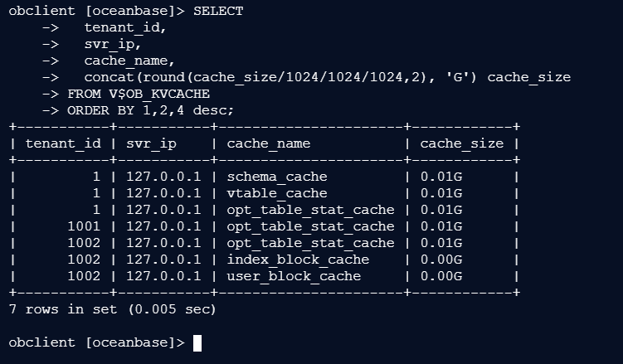Click the 127.0.0.1 address in the vtable_cache row

click(163, 193)
